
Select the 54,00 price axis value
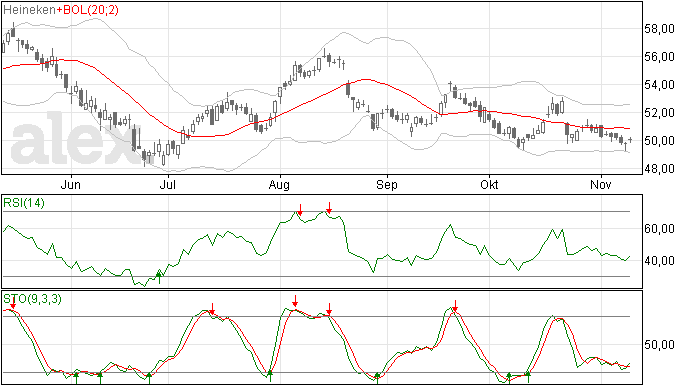click(659, 85)
